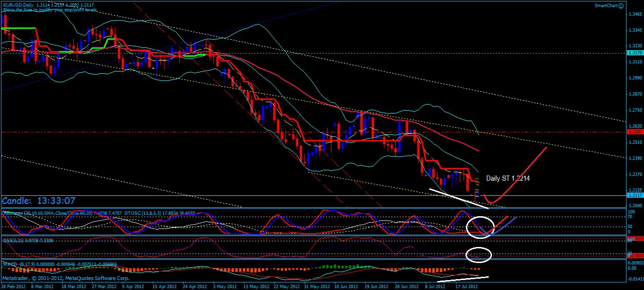Click the Daily ST 1.2214 annotation

point(508,178)
